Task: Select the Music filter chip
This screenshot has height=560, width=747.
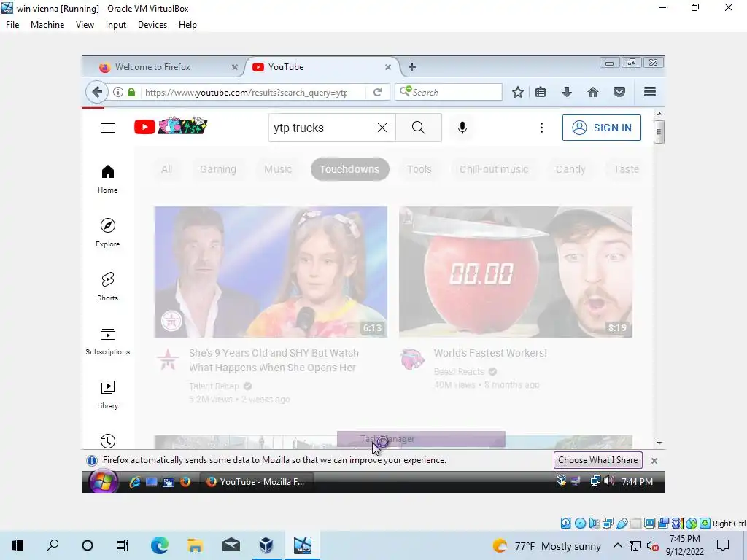Action: tap(278, 169)
